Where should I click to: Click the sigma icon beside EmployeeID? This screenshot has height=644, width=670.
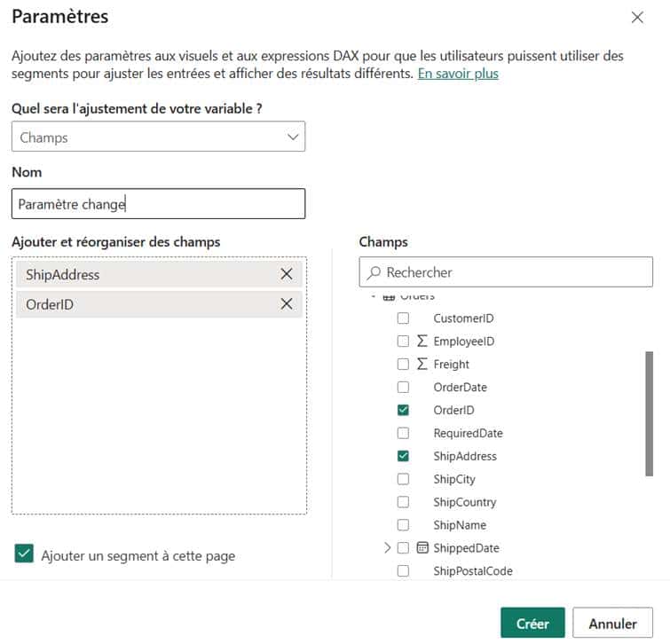[x=422, y=341]
